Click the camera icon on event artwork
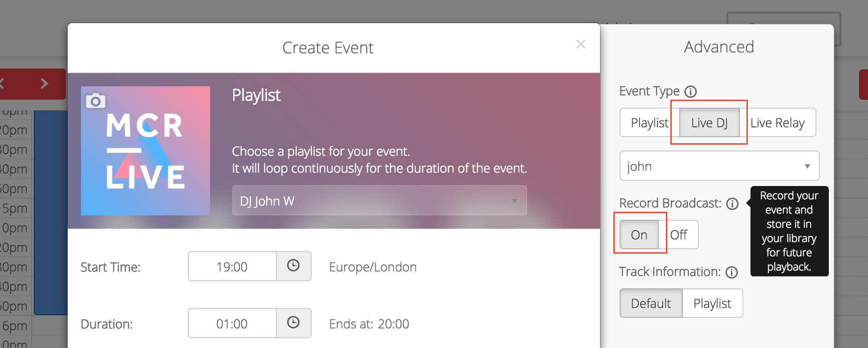The image size is (868, 348). (95, 101)
